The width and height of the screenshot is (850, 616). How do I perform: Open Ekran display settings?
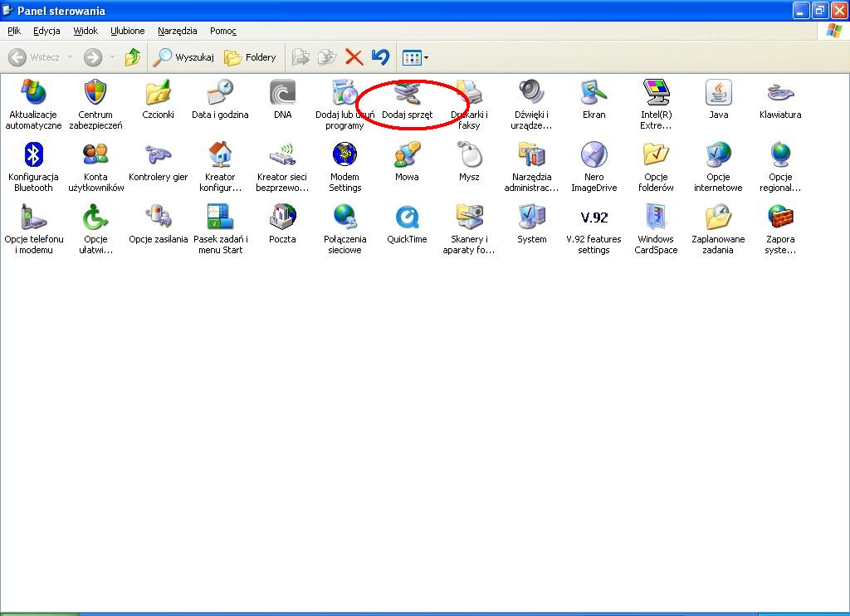[594, 100]
